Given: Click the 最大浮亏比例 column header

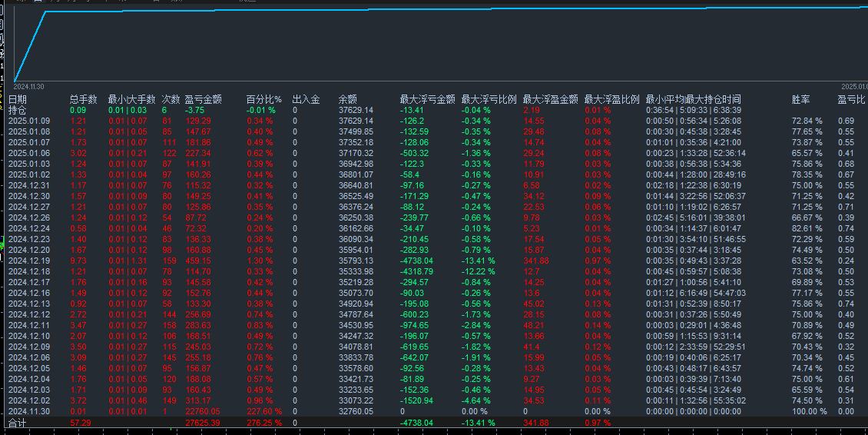Looking at the screenshot, I should click(x=489, y=99).
